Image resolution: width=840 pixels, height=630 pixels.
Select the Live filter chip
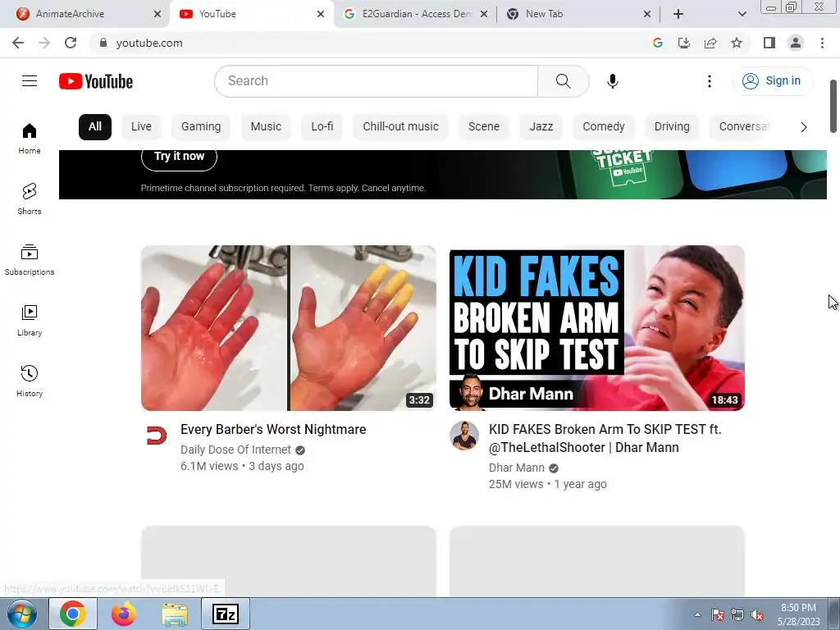tap(141, 127)
